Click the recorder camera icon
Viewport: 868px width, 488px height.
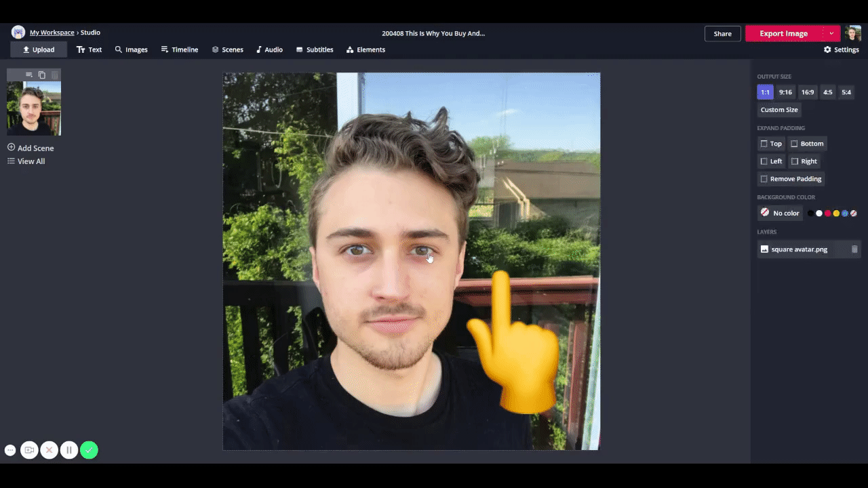(29, 450)
